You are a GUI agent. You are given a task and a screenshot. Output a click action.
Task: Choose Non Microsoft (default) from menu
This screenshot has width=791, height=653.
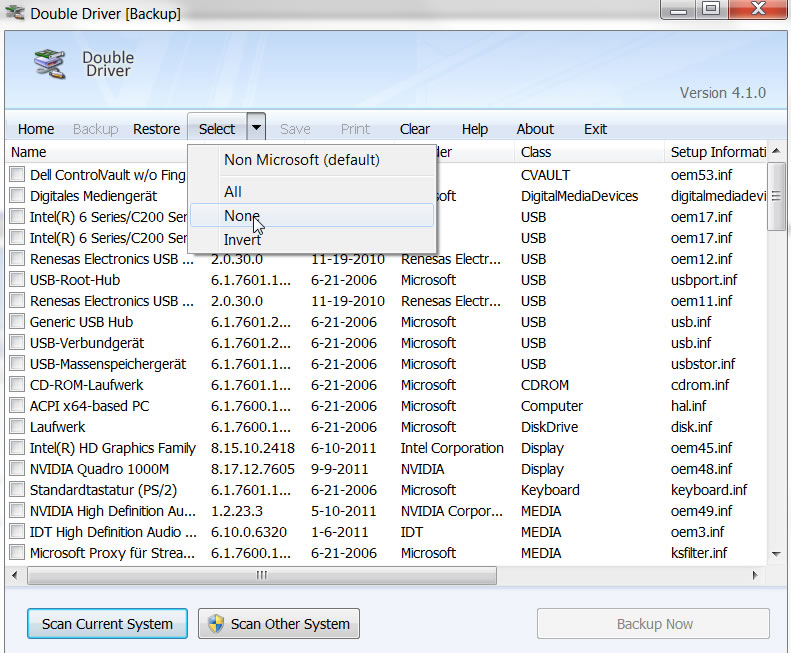[302, 160]
